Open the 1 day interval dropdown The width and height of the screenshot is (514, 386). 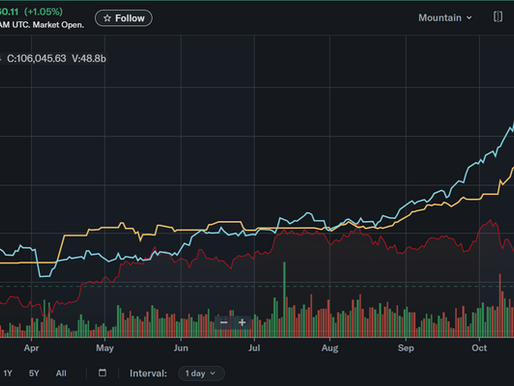coord(201,373)
